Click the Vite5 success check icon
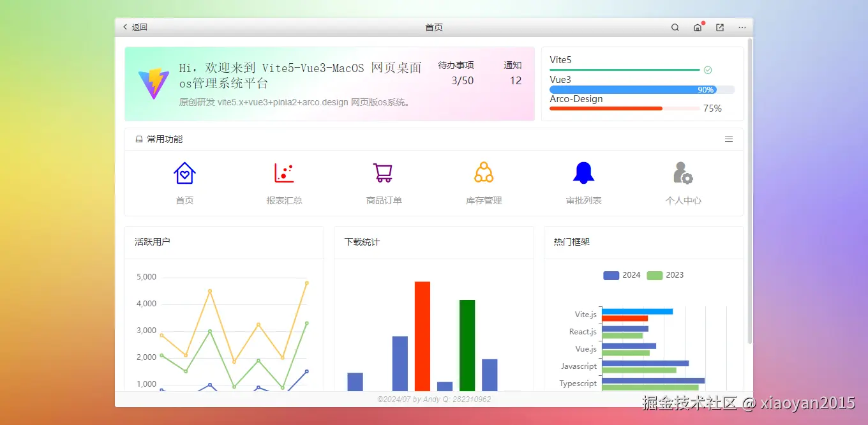This screenshot has height=425, width=868. point(708,70)
